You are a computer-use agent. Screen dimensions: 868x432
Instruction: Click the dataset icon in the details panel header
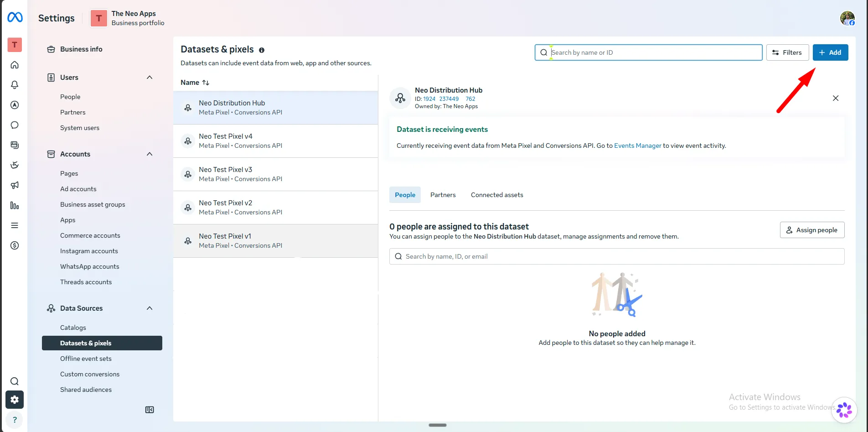400,98
